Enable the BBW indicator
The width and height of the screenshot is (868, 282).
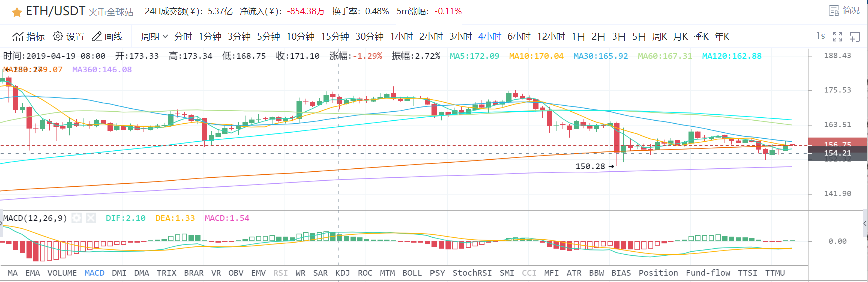[597, 273]
